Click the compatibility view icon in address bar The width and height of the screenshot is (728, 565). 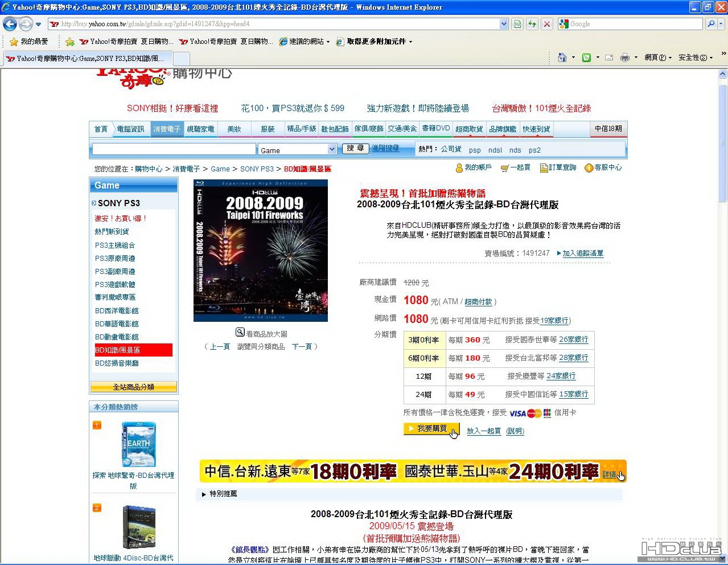[517, 24]
